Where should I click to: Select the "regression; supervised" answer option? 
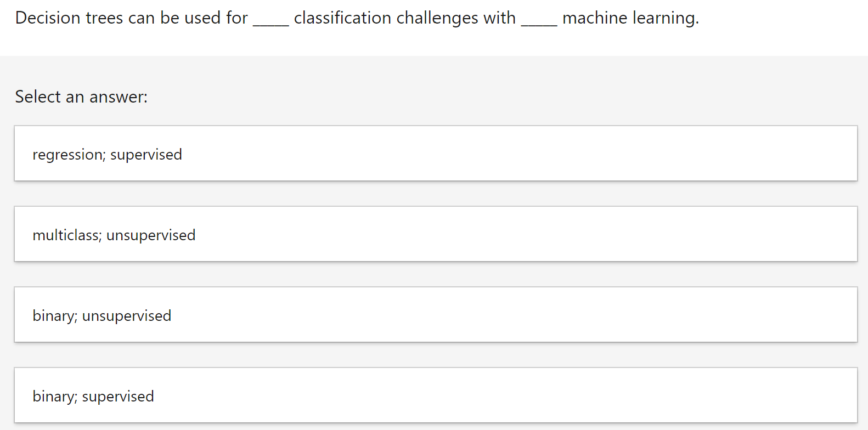[433, 154]
